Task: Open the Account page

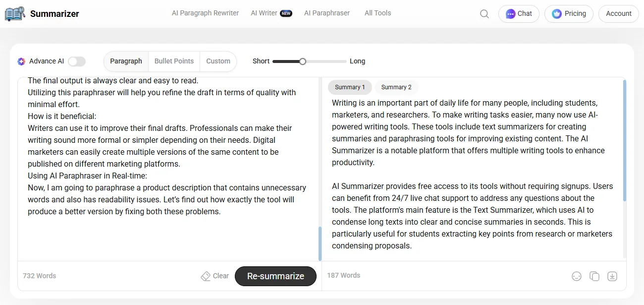Action: point(618,13)
